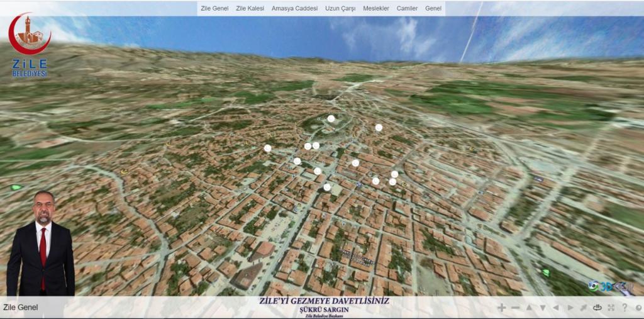Open the Zile Genel menu item
The height and width of the screenshot is (319, 644).
click(x=214, y=8)
